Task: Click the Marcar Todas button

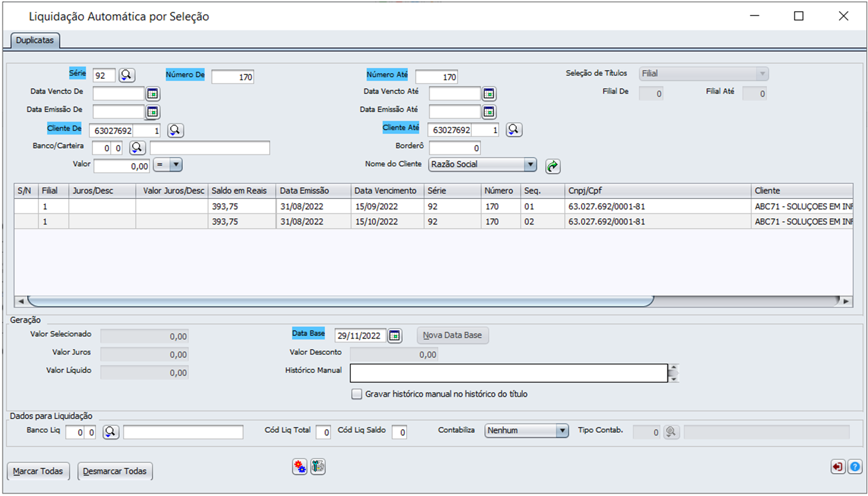Action: point(38,471)
